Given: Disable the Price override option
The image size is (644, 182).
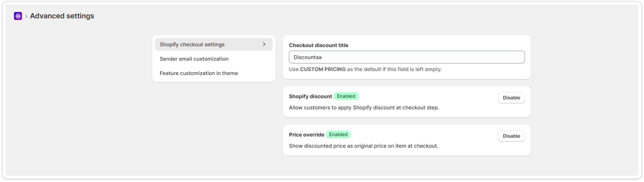Looking at the screenshot, I should coord(511,136).
